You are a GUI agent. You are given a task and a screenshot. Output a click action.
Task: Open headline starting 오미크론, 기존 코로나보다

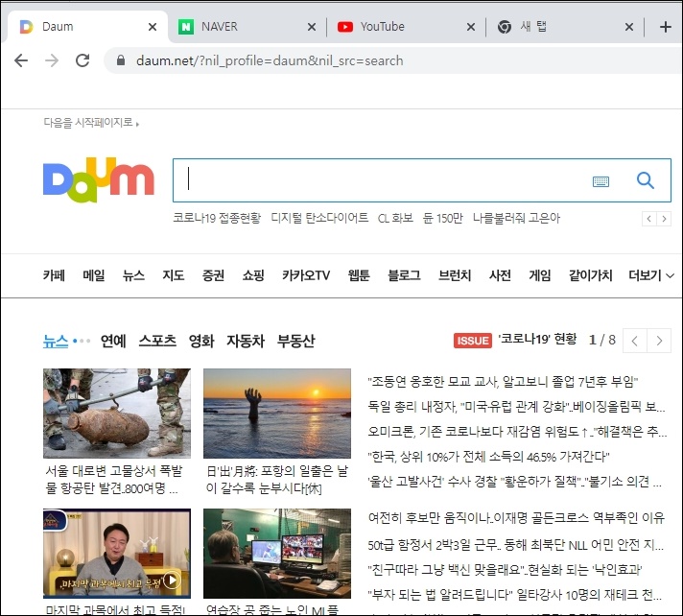point(517,432)
